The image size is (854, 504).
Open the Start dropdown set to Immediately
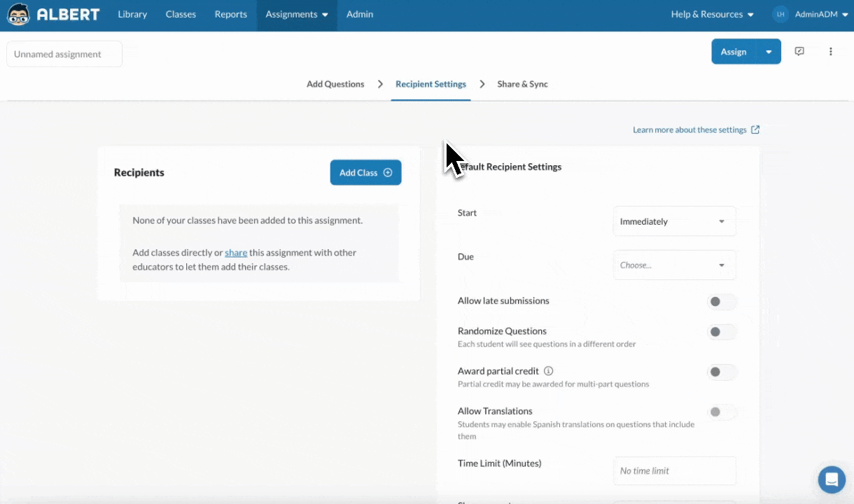674,221
